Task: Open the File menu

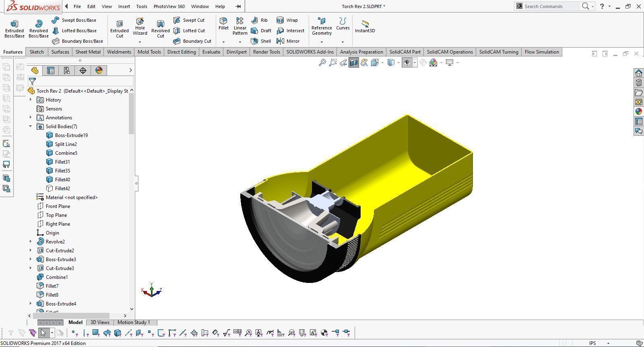Action: [77, 6]
